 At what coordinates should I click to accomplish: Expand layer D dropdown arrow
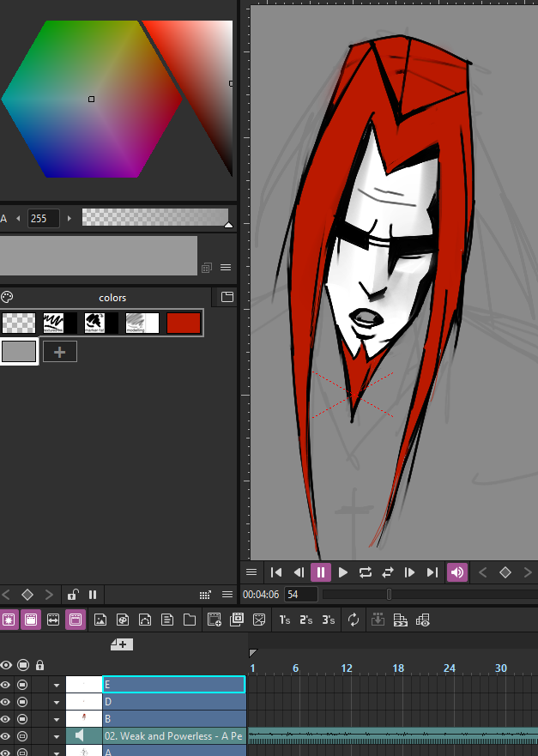57,703
